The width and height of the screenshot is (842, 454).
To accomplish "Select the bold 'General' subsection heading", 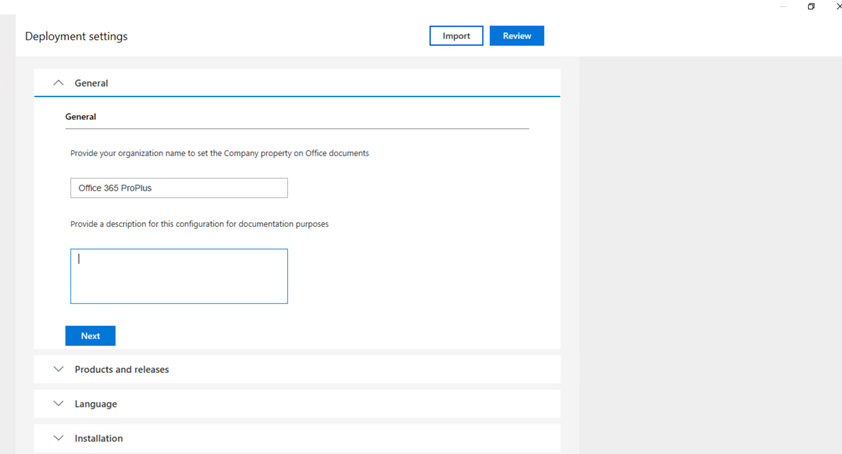I will pos(81,117).
